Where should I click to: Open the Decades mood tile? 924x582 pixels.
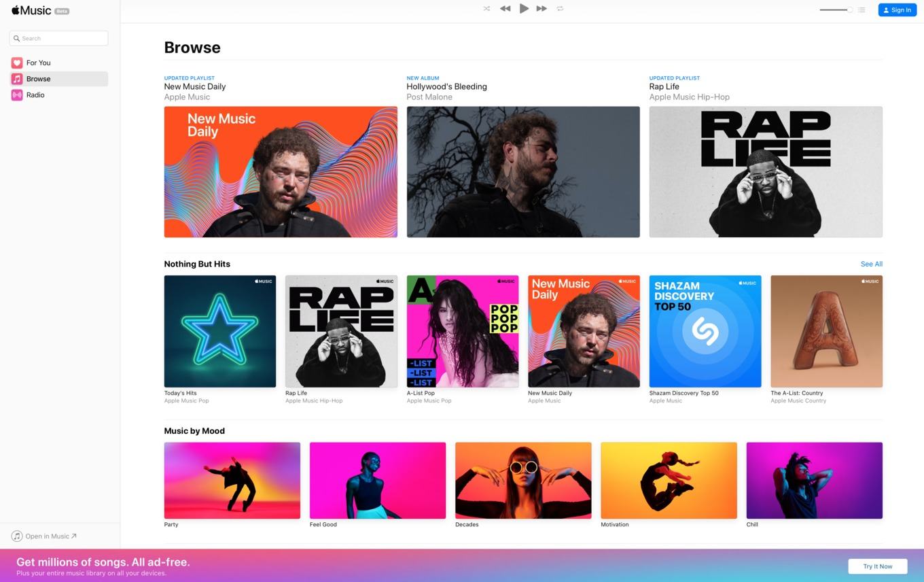(523, 480)
